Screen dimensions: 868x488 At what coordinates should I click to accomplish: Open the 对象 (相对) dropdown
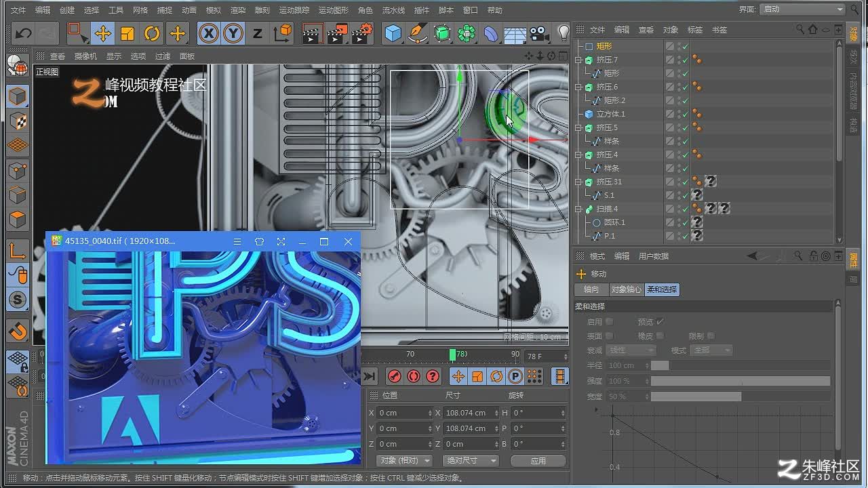[x=406, y=461]
